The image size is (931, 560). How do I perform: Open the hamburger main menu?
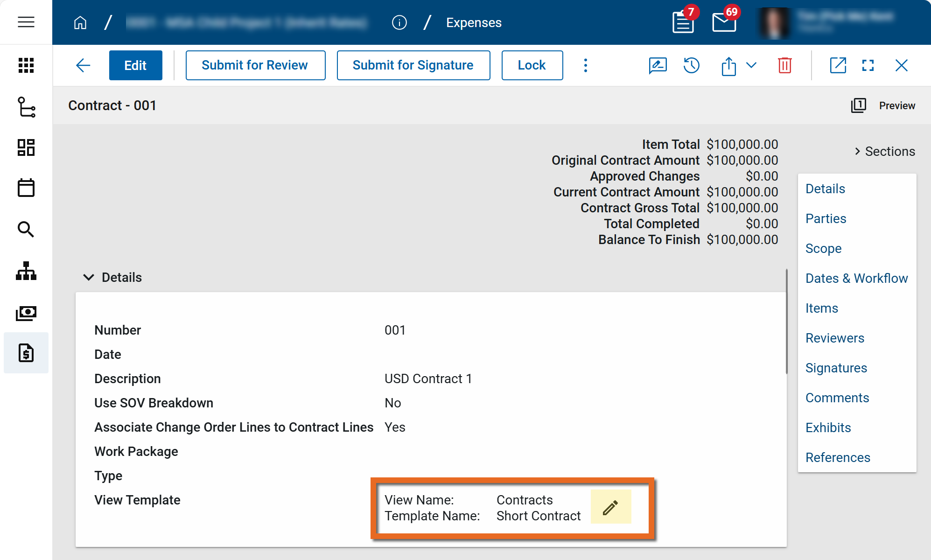point(26,22)
